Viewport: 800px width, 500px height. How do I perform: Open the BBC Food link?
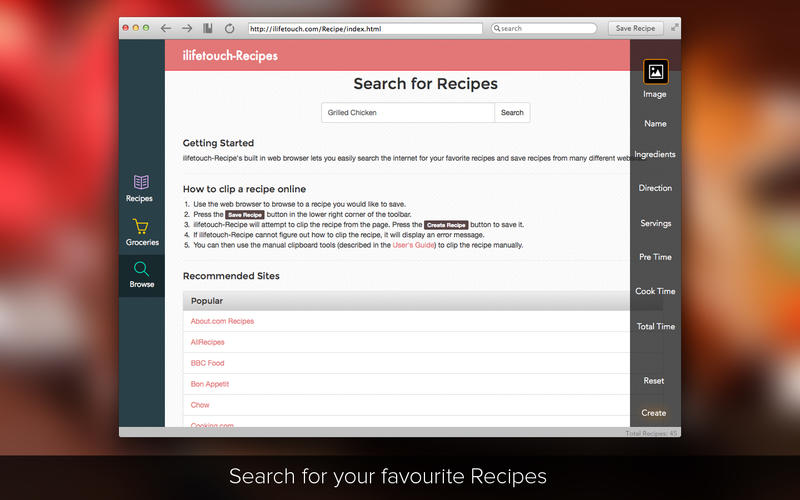pyautogui.click(x=207, y=363)
